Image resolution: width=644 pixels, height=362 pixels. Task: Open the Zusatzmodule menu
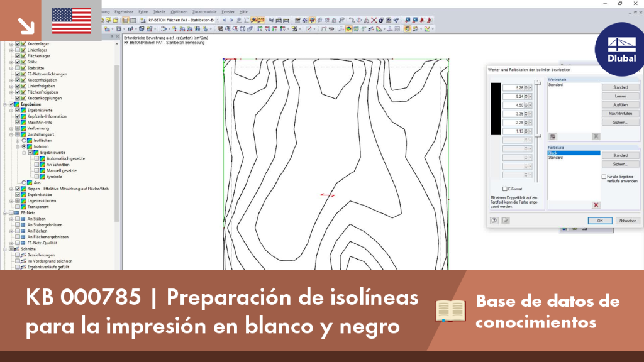(x=204, y=12)
